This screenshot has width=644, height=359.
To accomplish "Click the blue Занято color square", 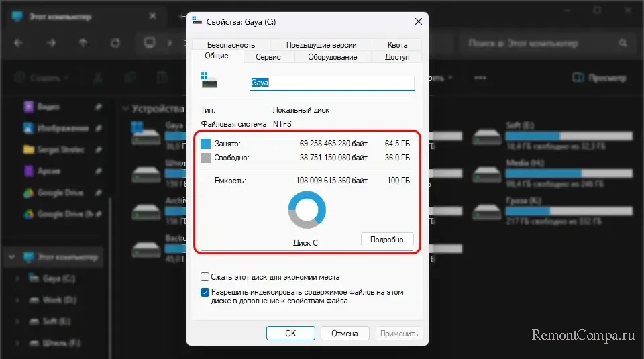I will click(x=206, y=144).
